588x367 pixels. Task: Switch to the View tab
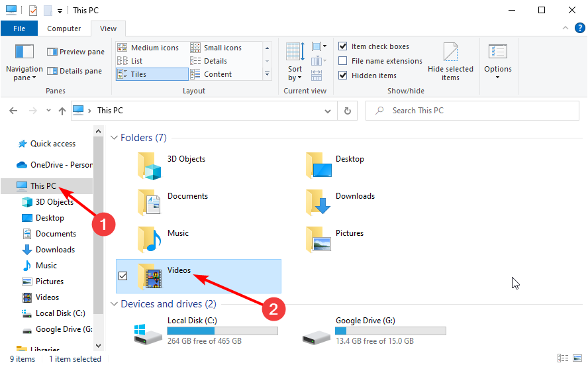point(108,28)
